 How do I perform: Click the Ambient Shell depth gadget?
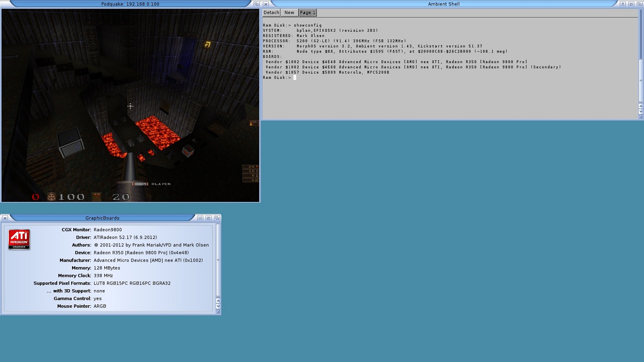click(639, 4)
